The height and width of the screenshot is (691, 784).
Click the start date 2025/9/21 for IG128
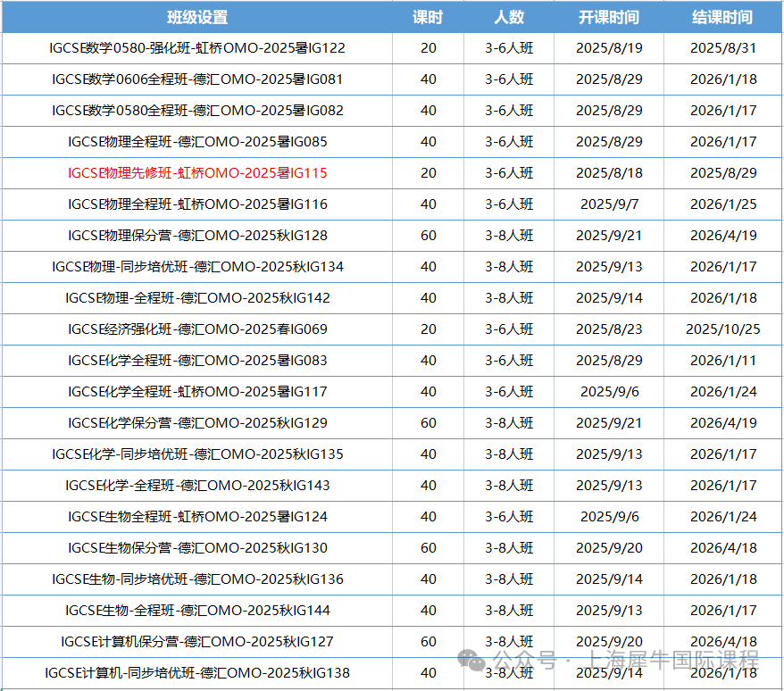pos(608,236)
